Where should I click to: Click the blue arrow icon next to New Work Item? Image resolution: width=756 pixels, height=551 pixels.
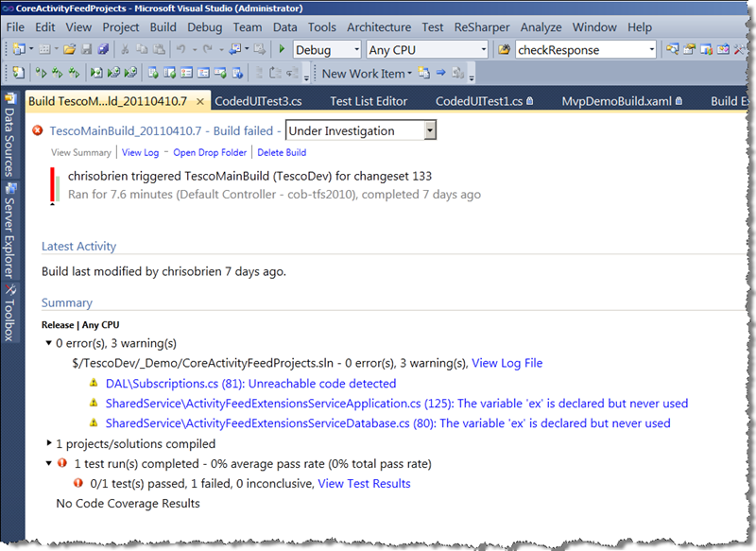(x=440, y=73)
